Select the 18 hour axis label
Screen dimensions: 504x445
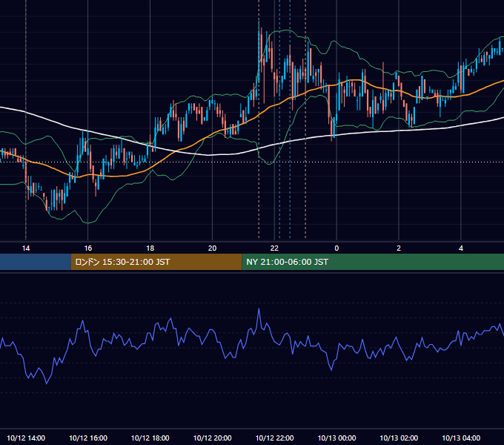(150, 248)
